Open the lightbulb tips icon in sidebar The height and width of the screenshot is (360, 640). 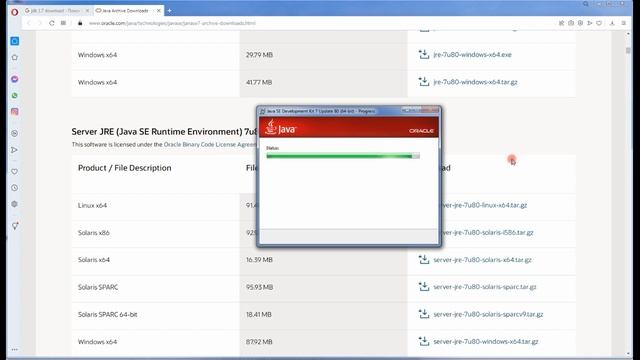coord(15,226)
